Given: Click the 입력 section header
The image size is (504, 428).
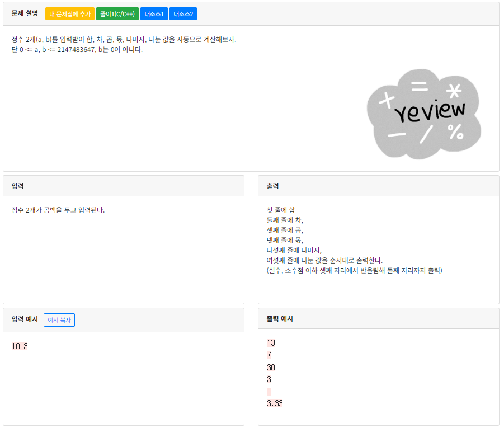Looking at the screenshot, I should 16,185.
